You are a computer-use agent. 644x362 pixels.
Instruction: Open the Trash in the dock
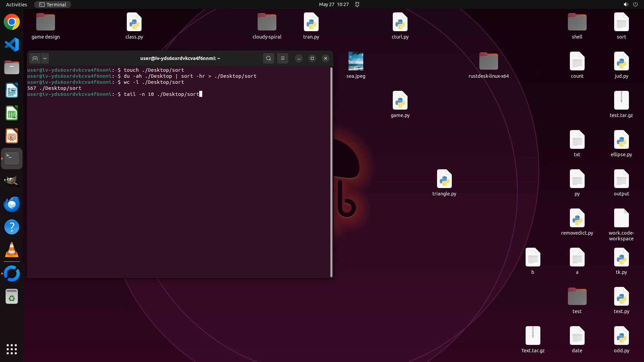point(12,296)
